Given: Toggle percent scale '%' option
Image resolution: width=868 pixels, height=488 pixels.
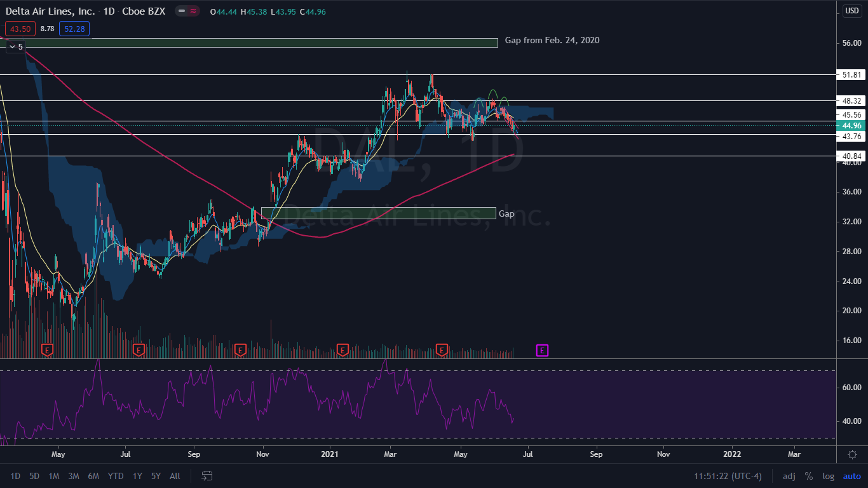Looking at the screenshot, I should click(809, 476).
